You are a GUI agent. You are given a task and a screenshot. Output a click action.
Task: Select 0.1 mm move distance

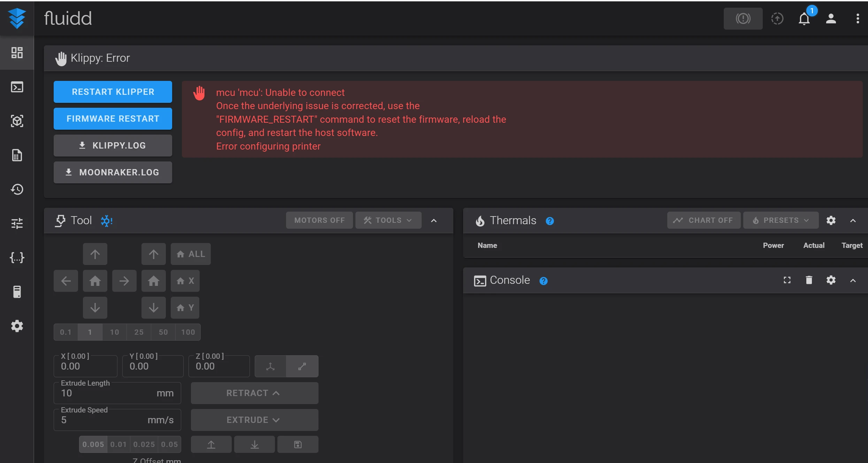(66, 332)
